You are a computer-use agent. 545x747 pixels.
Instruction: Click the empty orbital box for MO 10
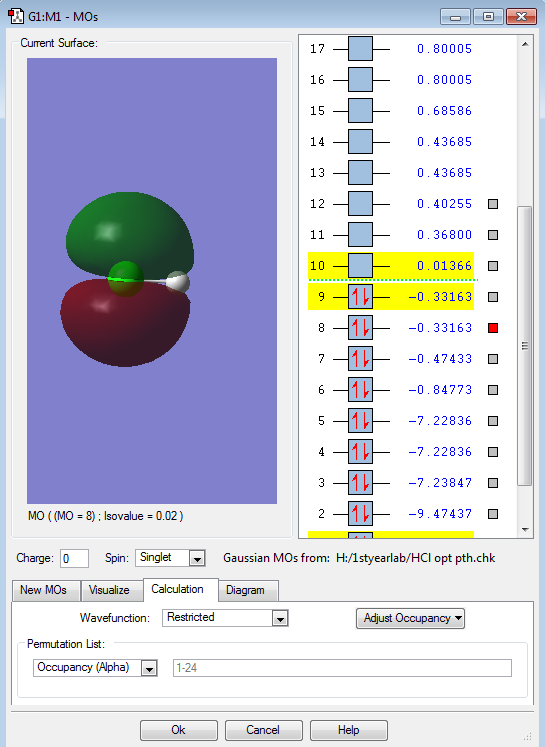pos(360,266)
